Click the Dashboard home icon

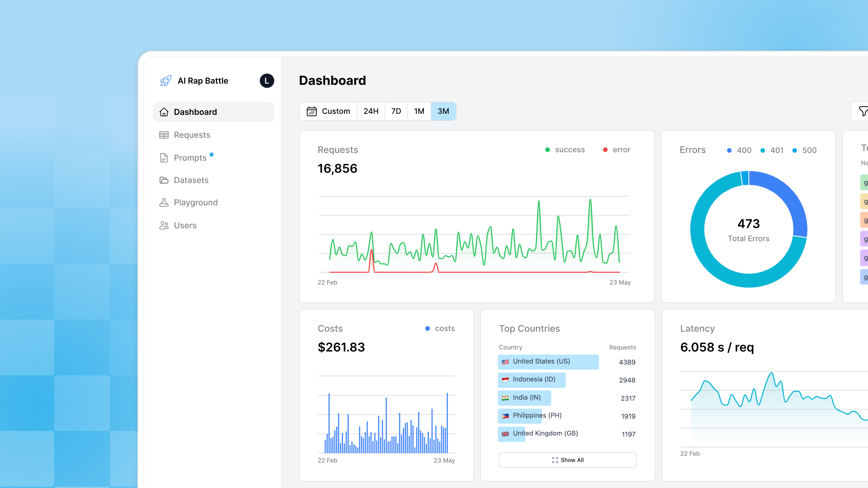click(164, 112)
